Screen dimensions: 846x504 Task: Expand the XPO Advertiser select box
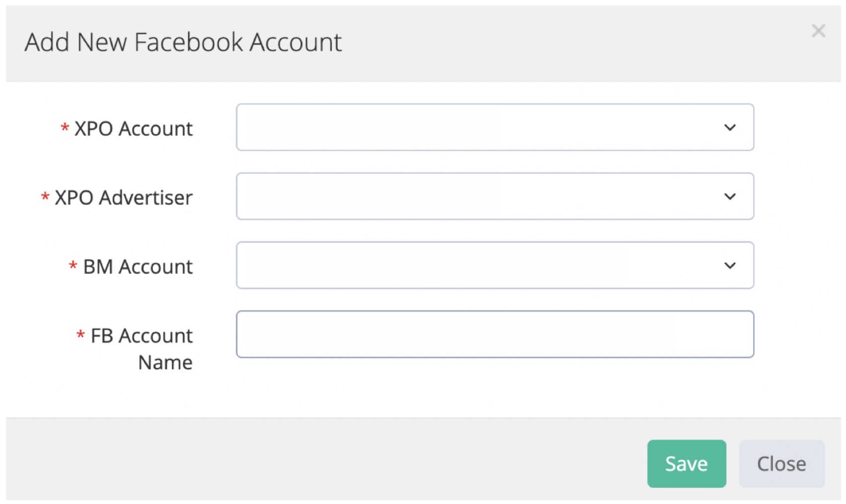[477, 196]
